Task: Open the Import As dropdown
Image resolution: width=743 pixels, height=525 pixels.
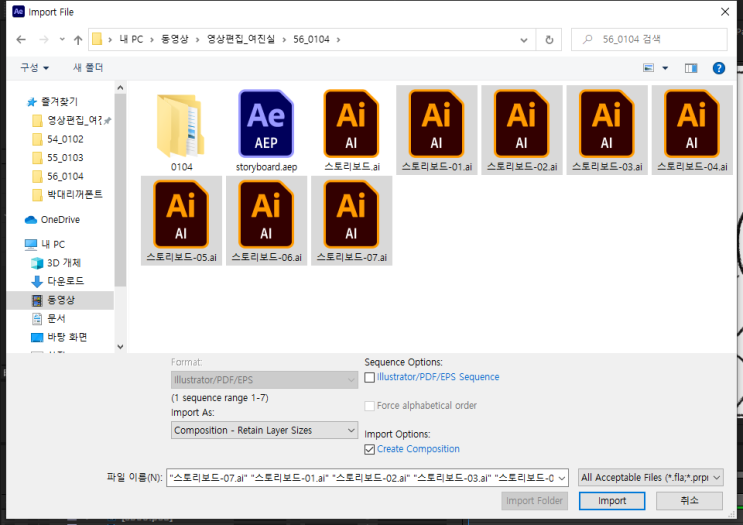Action: (264, 430)
